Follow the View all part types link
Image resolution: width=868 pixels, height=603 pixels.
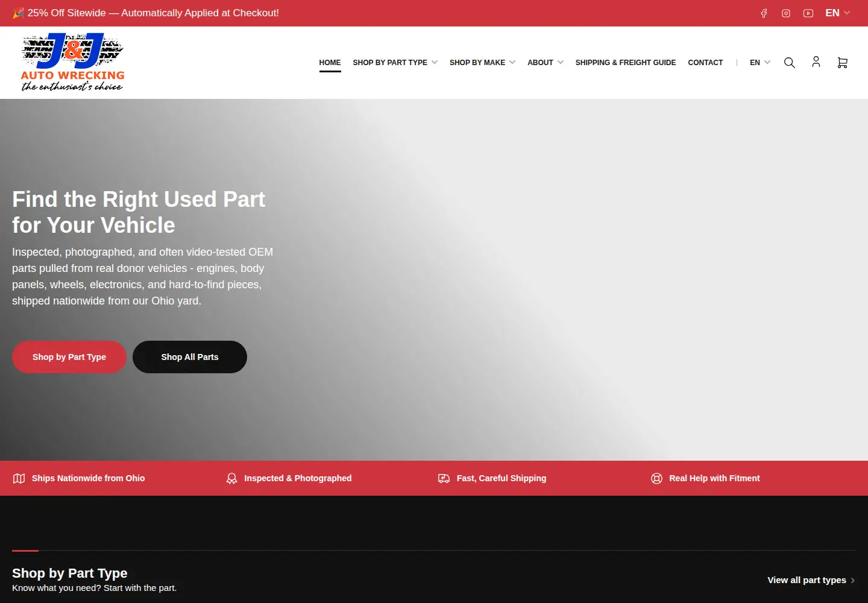tap(811, 580)
